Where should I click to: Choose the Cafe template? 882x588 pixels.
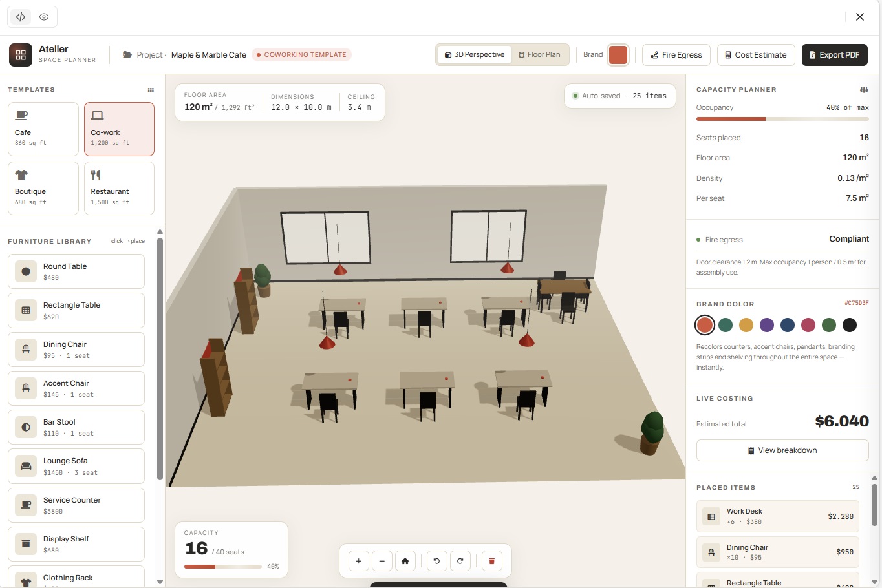43,129
